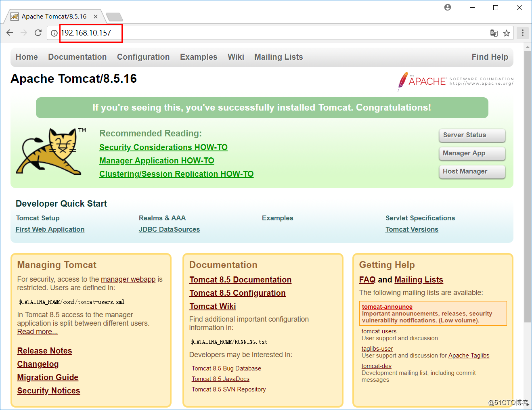Open the Examples navigation item
This screenshot has height=410, width=532.
pos(199,57)
